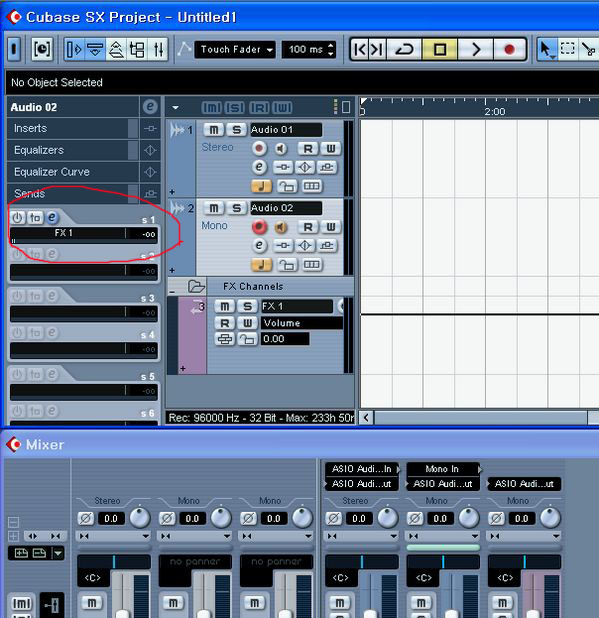Show the Inspector panel
This screenshot has height=618, width=599.
(74, 50)
